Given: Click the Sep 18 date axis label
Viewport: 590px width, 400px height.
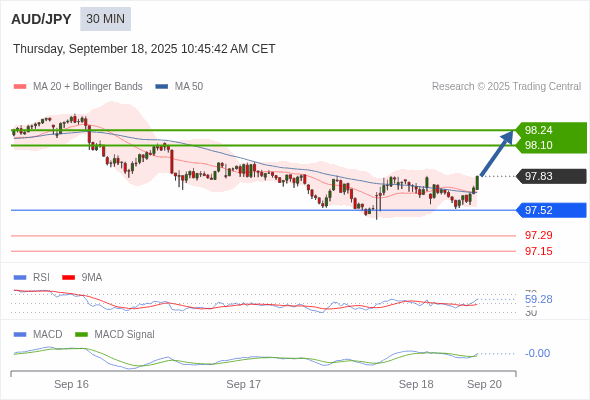Looking at the screenshot, I should (416, 384).
